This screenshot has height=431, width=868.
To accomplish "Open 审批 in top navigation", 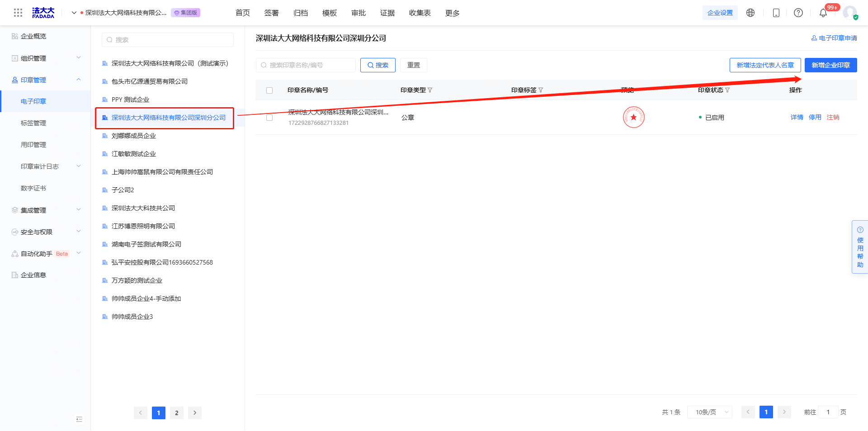I will [359, 13].
